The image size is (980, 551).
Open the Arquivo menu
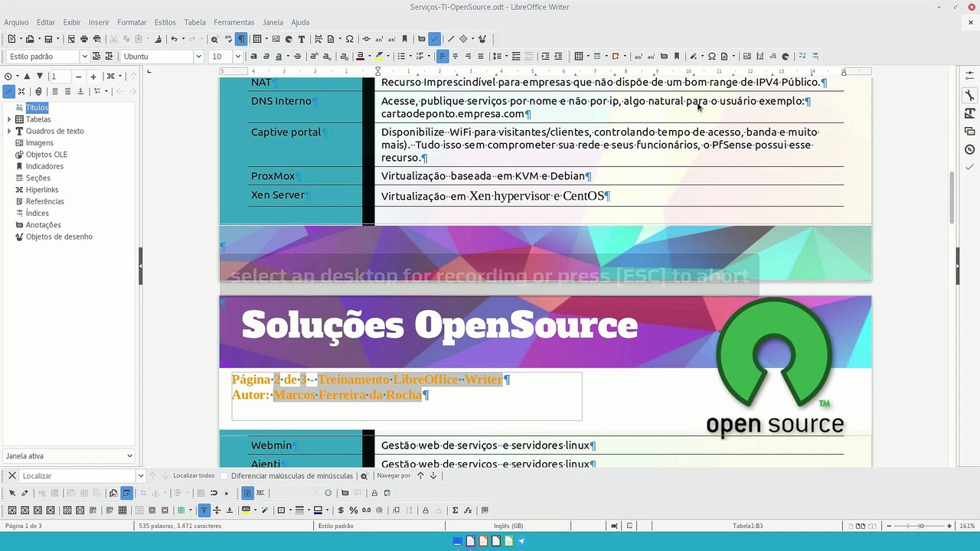(x=16, y=22)
